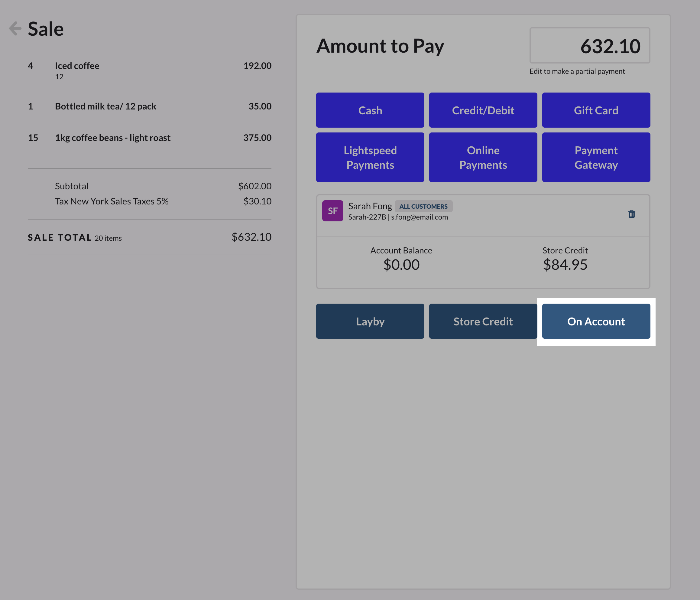Put sale on Layby

370,321
